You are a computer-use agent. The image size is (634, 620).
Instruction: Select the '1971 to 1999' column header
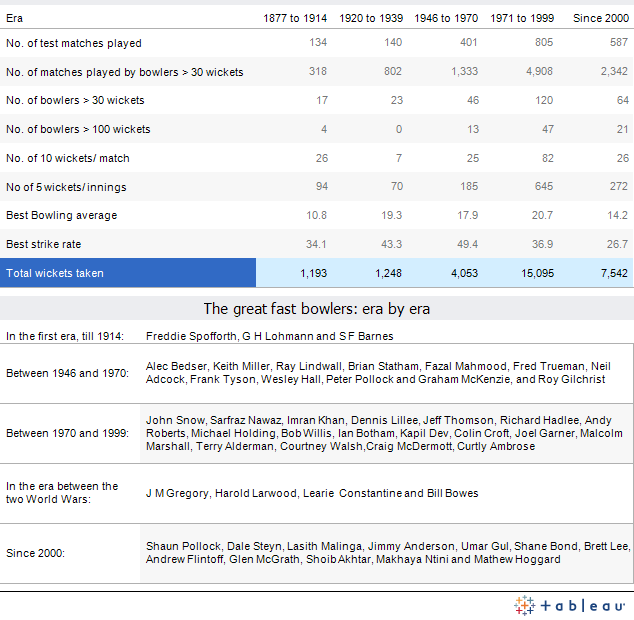tap(522, 18)
